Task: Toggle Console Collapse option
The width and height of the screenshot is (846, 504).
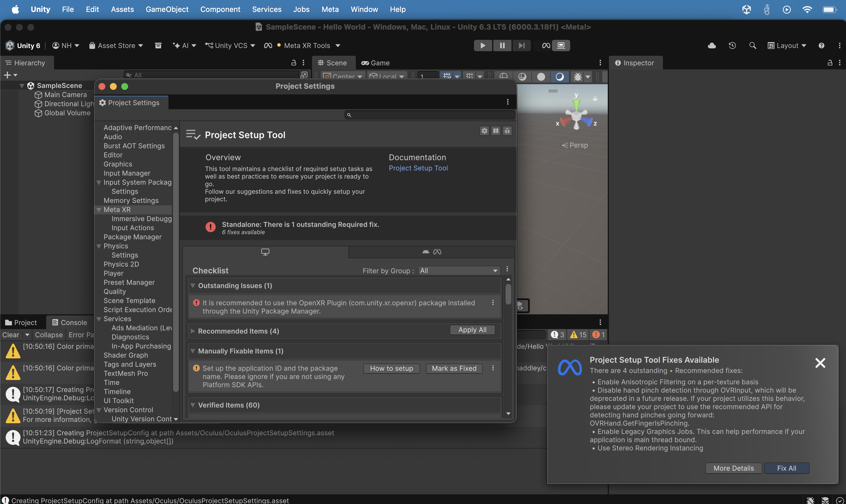Action: coord(49,334)
